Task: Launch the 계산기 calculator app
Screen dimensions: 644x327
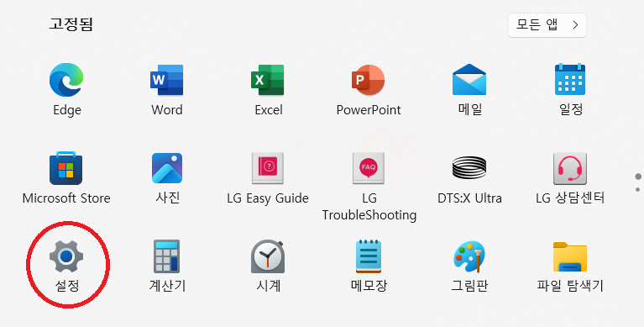Action: [x=167, y=256]
